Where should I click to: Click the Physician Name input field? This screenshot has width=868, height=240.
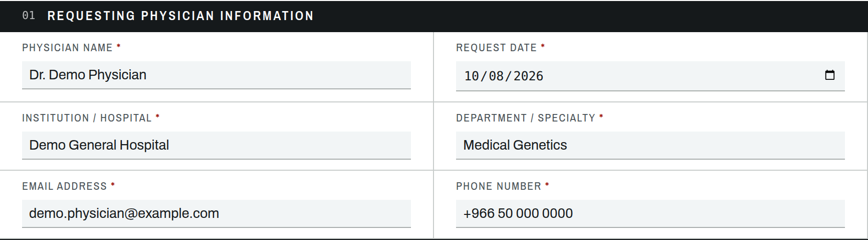coord(216,75)
